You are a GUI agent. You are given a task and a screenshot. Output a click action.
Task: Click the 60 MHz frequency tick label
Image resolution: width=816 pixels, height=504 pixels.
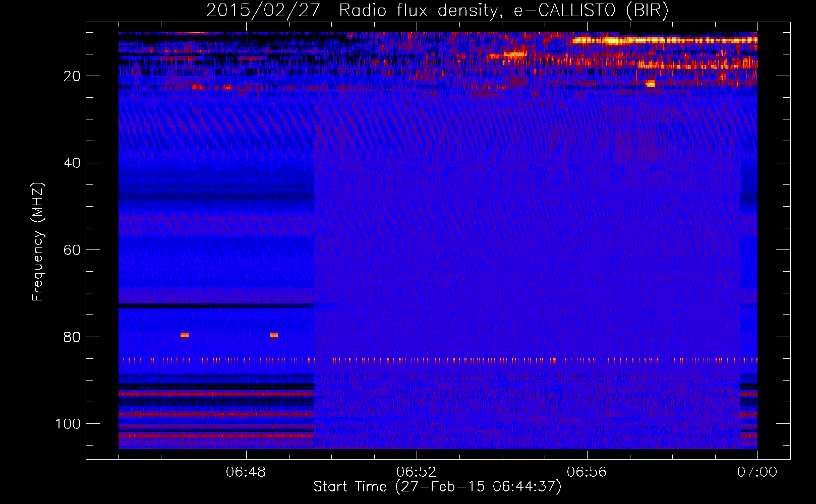click(72, 250)
